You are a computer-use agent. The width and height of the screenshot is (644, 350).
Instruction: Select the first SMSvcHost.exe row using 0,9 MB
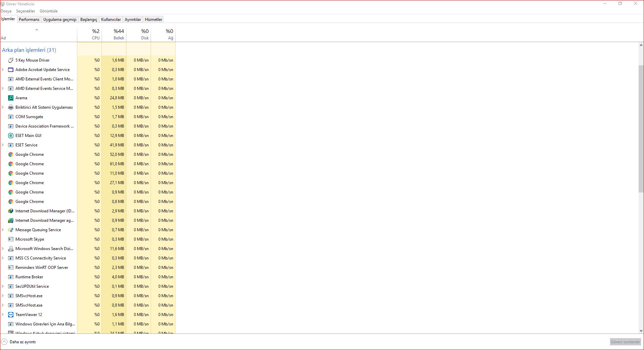click(x=87, y=296)
